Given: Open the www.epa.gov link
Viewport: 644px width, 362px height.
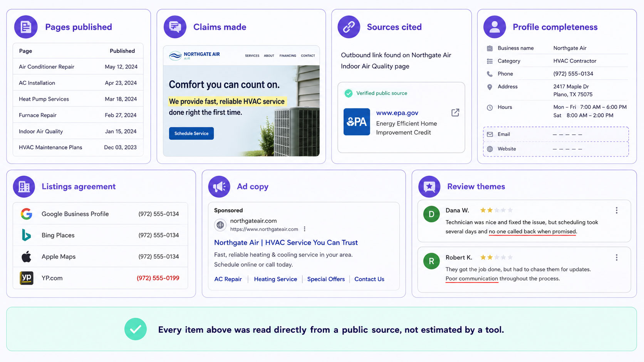Looking at the screenshot, I should [x=397, y=113].
